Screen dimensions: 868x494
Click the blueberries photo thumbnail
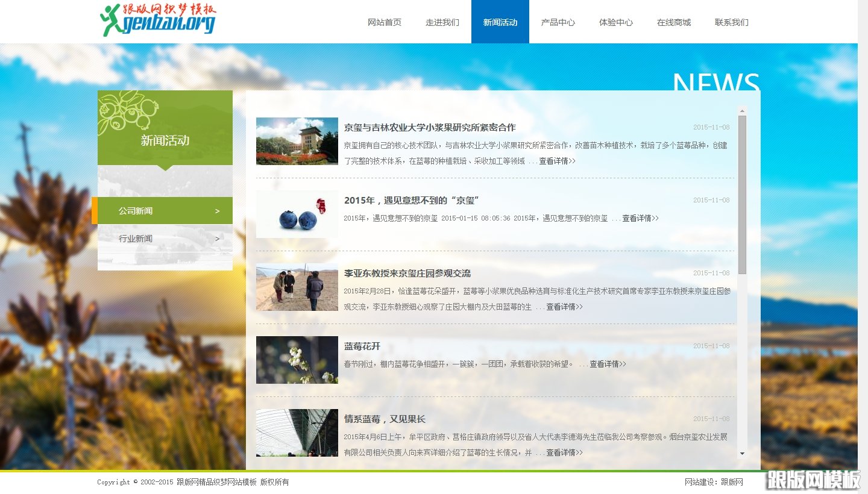click(297, 213)
